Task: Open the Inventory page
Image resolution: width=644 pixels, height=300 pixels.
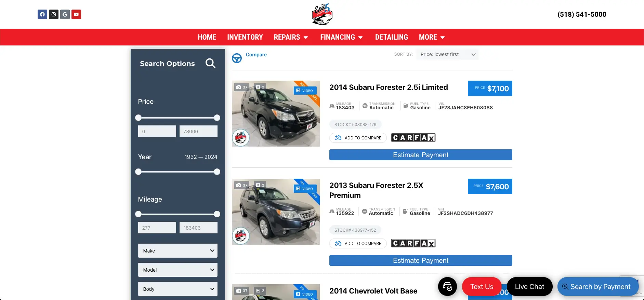Action: pos(245,37)
